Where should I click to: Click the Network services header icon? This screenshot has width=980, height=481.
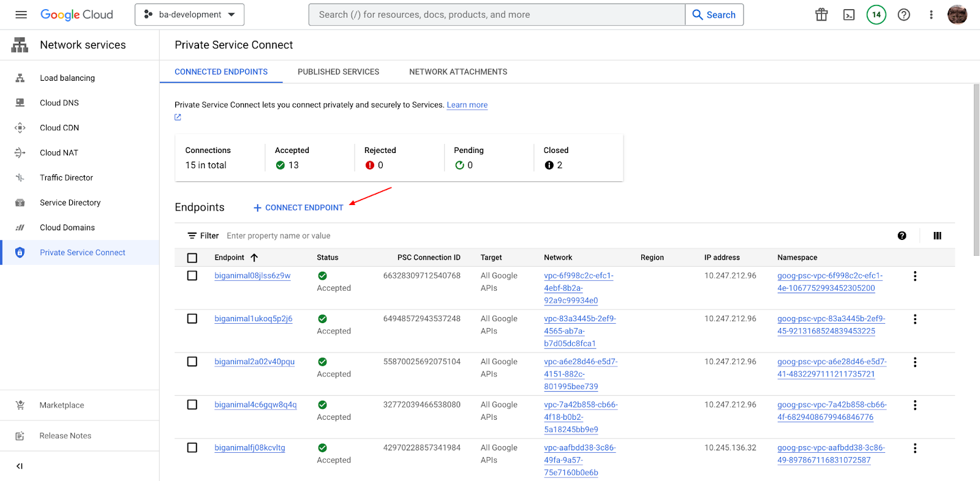click(x=20, y=45)
